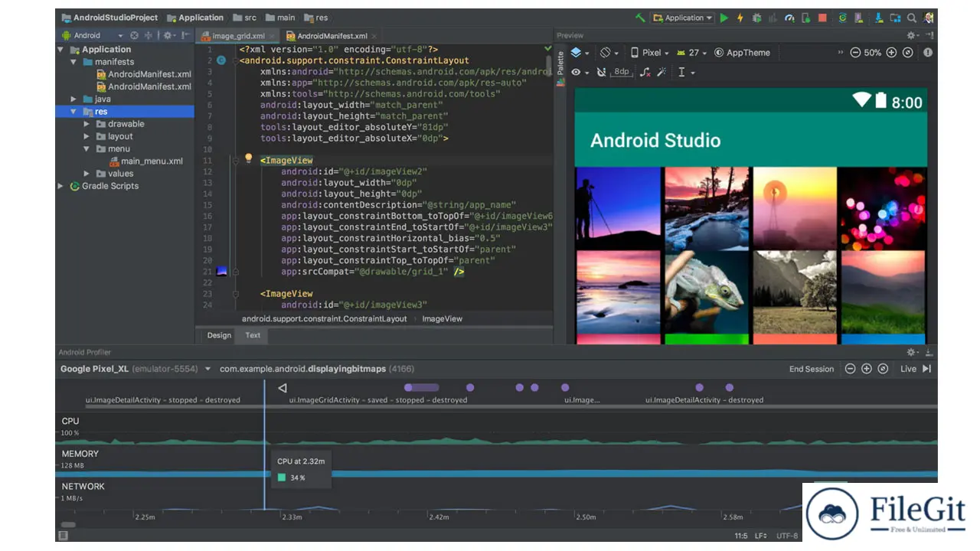Click zoom to fit icon in Preview

click(908, 53)
